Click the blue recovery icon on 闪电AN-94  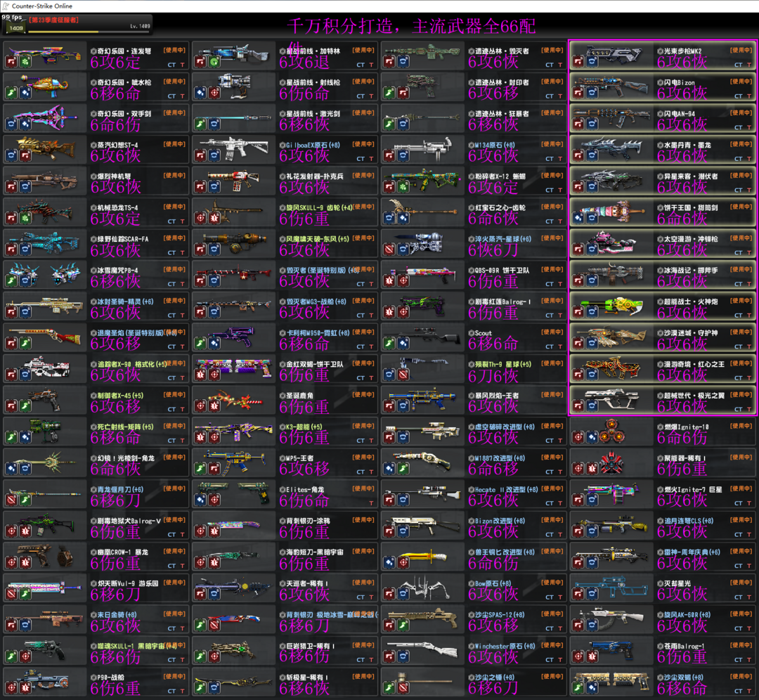coord(592,124)
